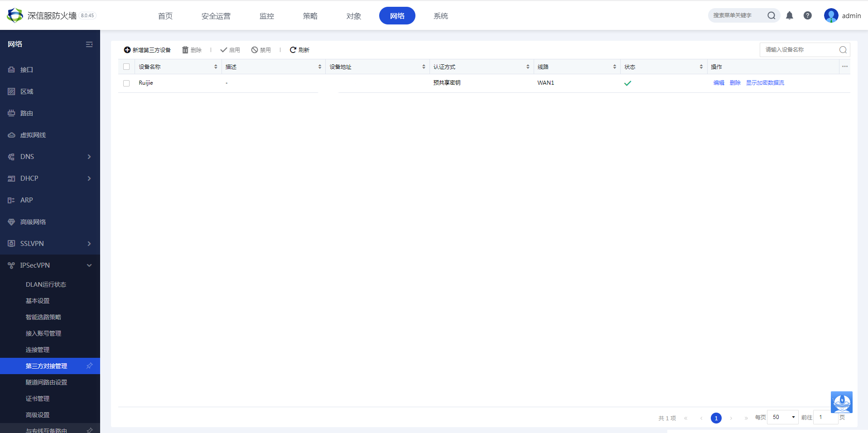Click the 删除 toolbar button
Screen dimensions: 868x433
(192, 50)
